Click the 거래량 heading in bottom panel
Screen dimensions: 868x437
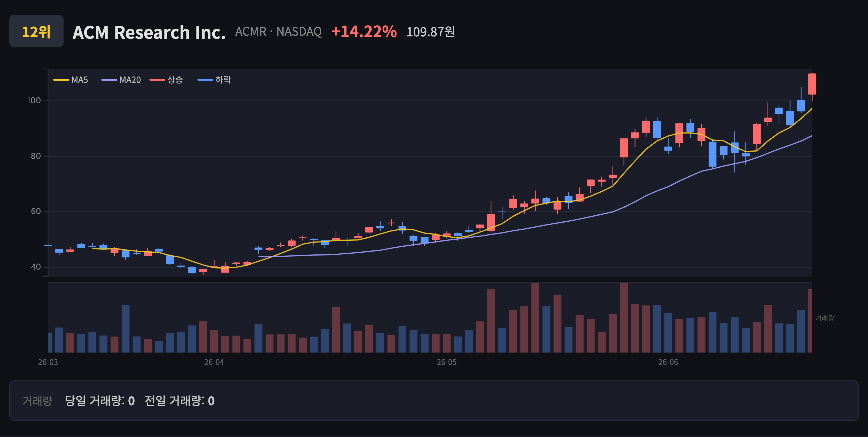(37, 401)
